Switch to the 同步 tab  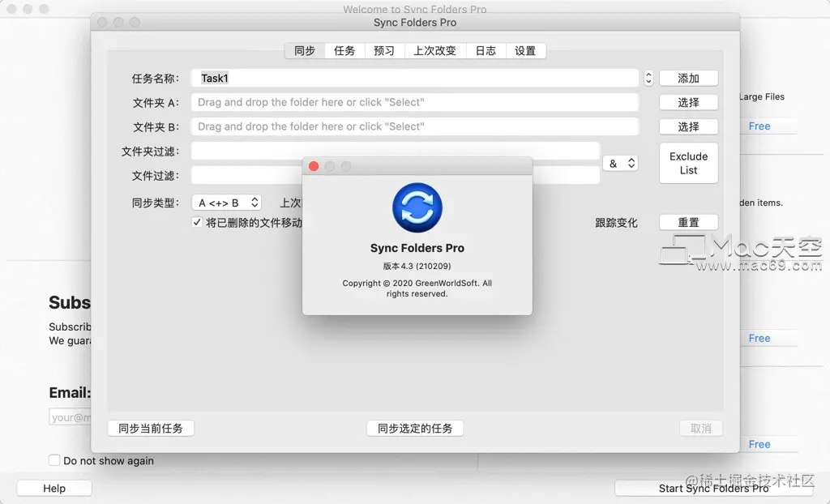[305, 51]
